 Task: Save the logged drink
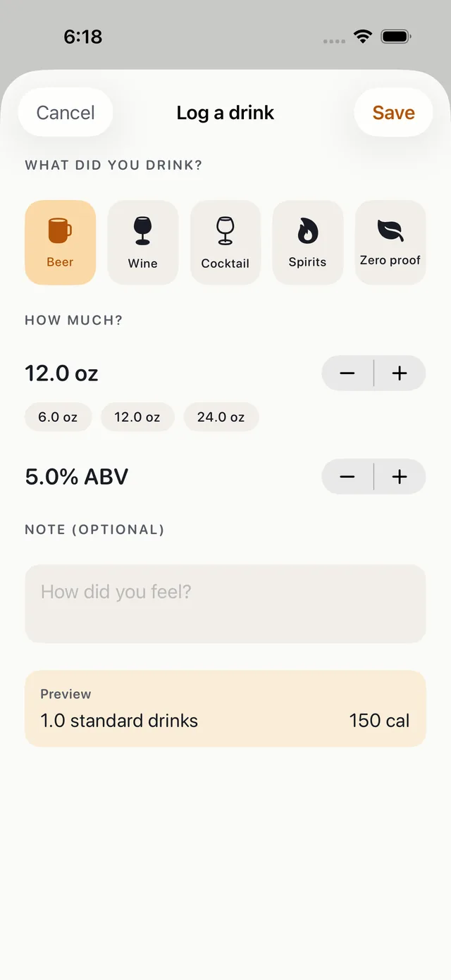[x=393, y=113]
